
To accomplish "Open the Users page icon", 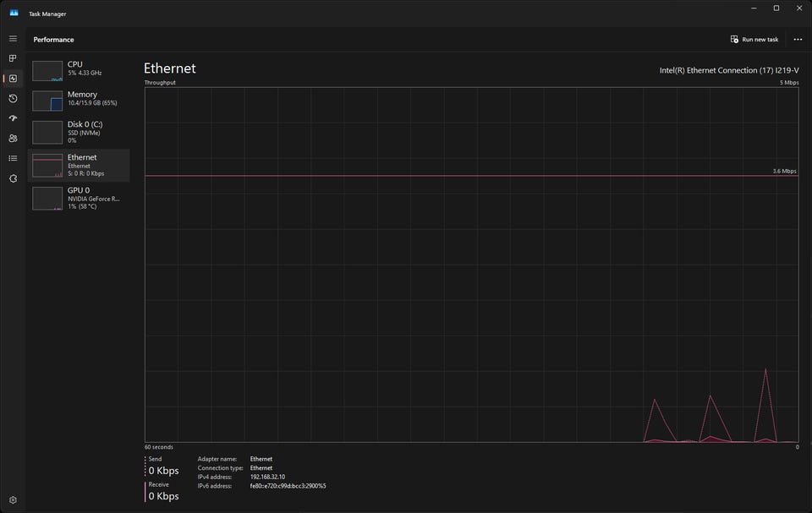I will pyautogui.click(x=13, y=139).
